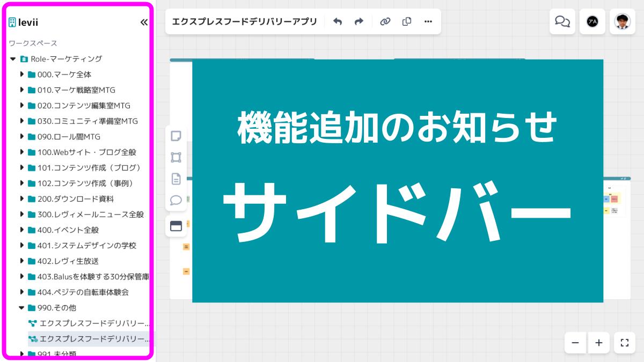Screen dimensions: 644x362
Task: Expand the 100.Webサイト・ブログ全般 folder
Action: coord(22,152)
